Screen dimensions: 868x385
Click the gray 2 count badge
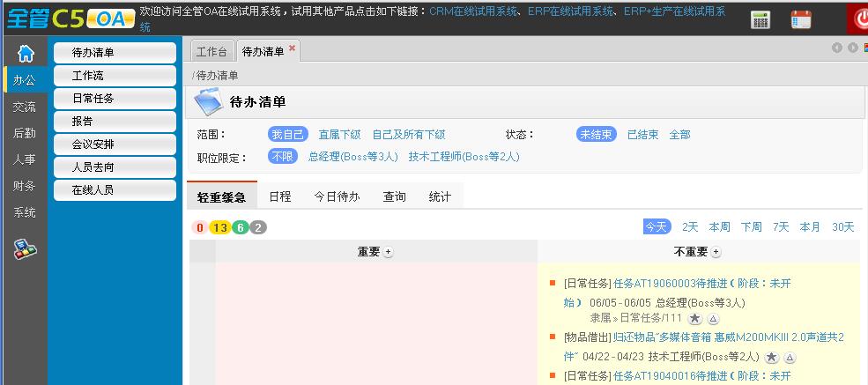(258, 227)
